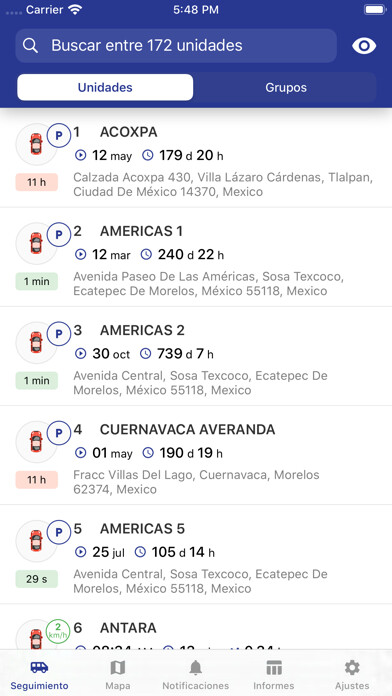Tap the parking badge on AMERICAS 1
The height and width of the screenshot is (696, 392).
coord(59,235)
